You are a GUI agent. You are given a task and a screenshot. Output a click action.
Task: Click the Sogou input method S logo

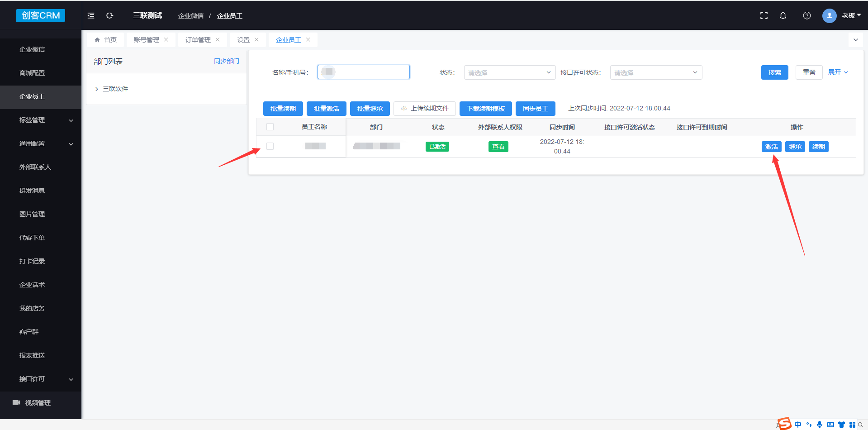[x=784, y=424]
